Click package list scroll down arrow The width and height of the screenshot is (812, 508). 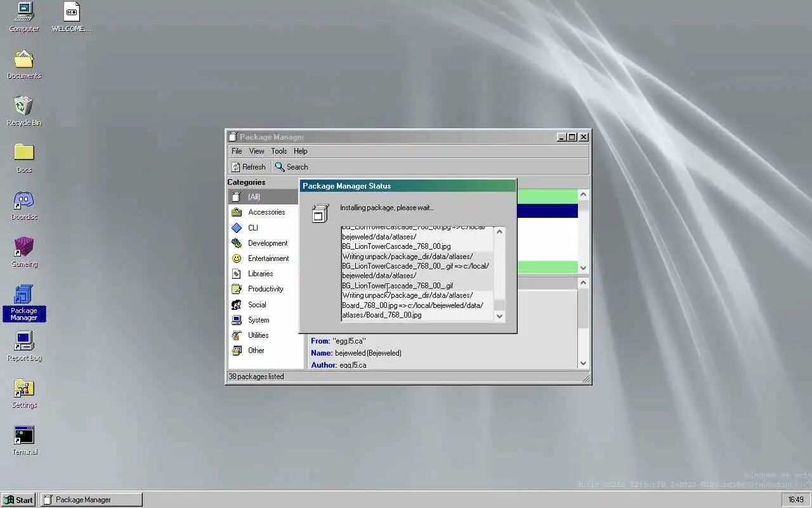(x=584, y=268)
